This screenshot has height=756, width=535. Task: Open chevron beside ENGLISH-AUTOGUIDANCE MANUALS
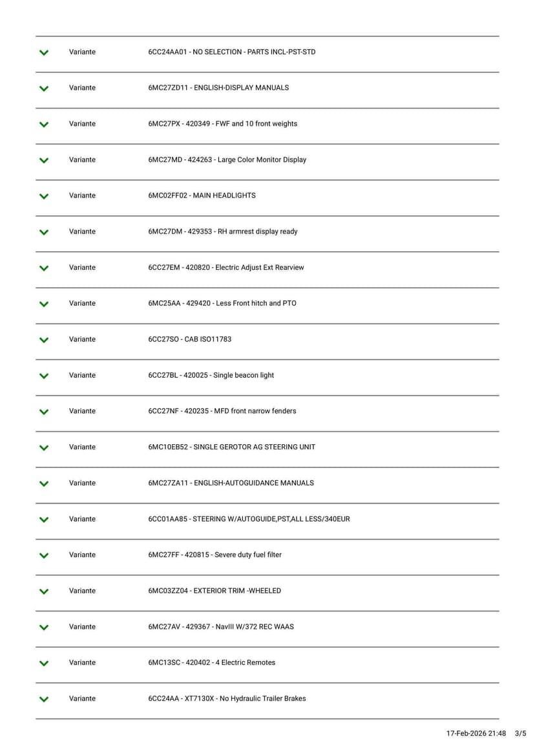pos(43,484)
